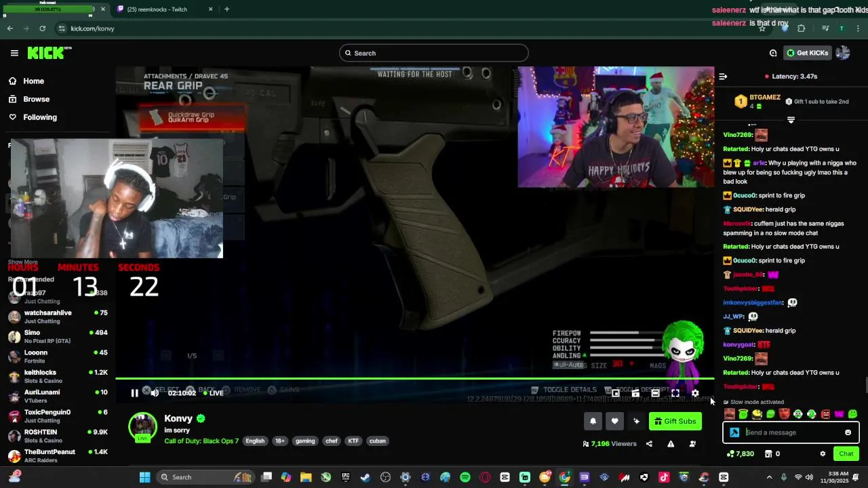Expand the gift leaderboard chevron
The height and width of the screenshot is (488, 868).
click(791, 120)
